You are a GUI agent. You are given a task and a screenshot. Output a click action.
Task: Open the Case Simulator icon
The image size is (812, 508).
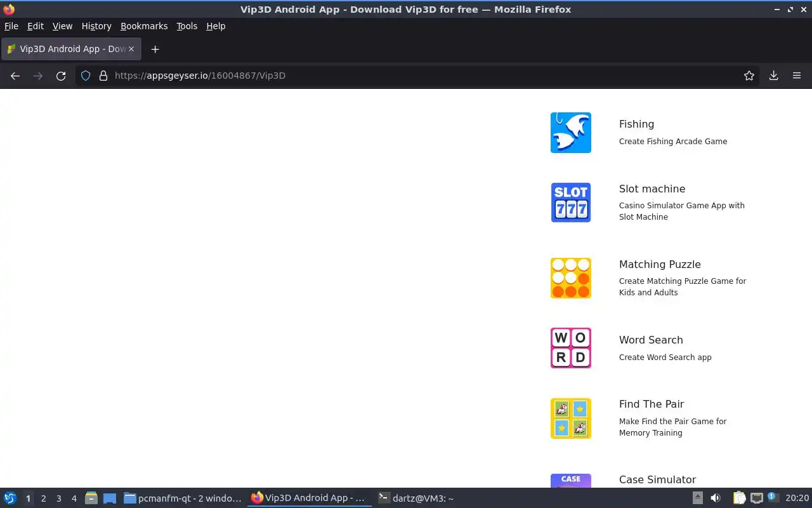coord(571,481)
